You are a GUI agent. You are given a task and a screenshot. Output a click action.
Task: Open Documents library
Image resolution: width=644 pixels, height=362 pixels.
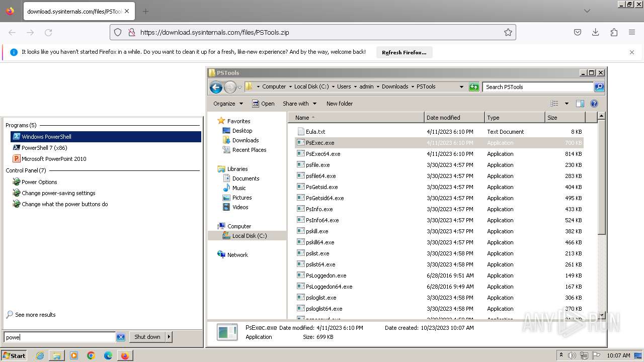point(246,178)
